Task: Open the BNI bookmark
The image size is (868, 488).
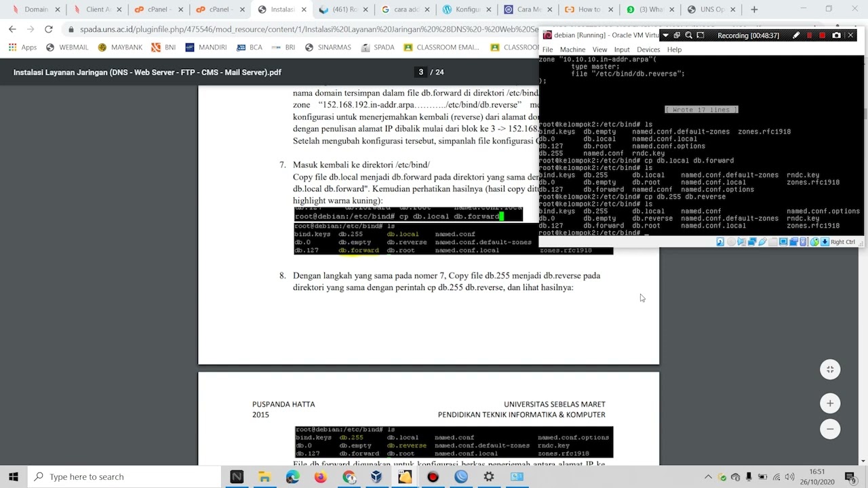Action: click(163, 47)
